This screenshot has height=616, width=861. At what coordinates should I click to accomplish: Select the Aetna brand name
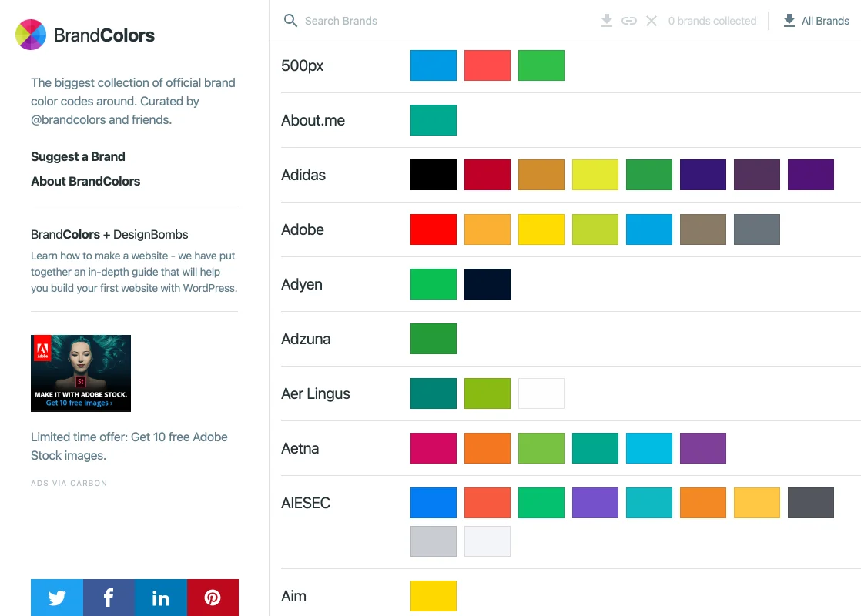tap(300, 448)
